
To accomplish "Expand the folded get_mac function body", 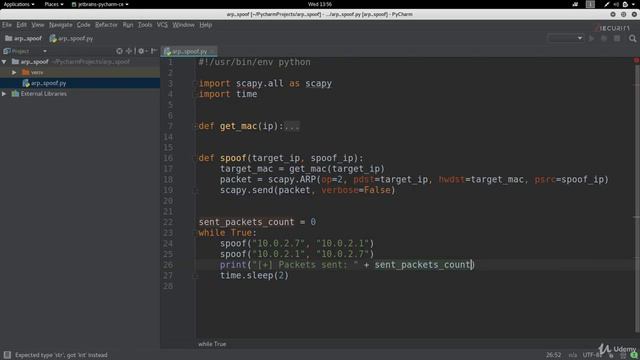I will point(292,126).
